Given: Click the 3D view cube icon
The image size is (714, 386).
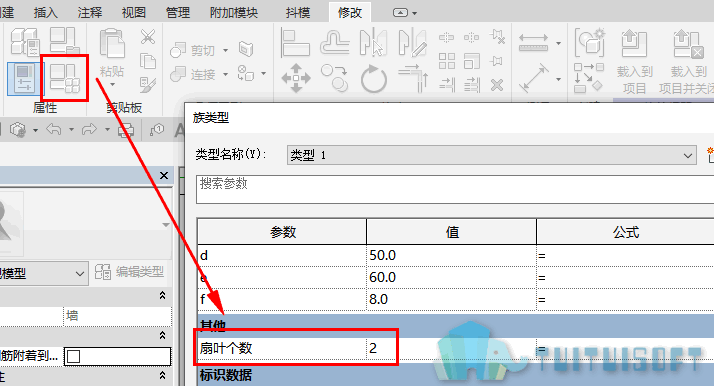Looking at the screenshot, I should click(x=18, y=130).
